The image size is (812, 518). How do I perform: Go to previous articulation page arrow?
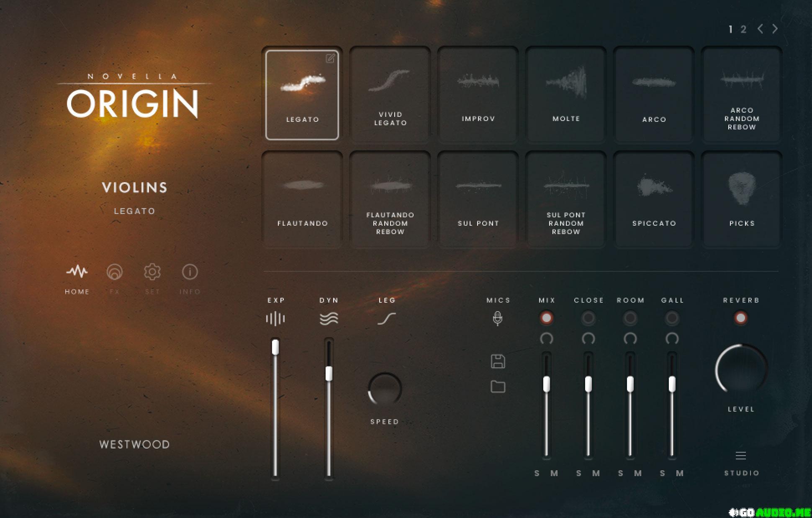(x=760, y=29)
